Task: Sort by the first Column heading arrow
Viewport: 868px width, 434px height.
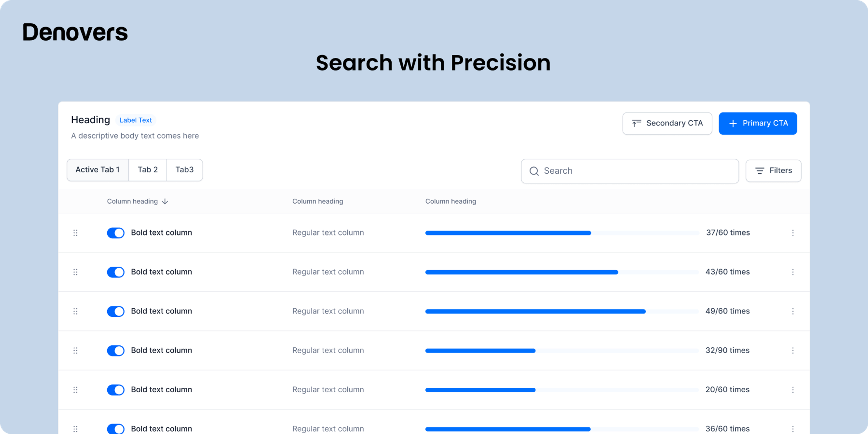Action: (x=165, y=201)
